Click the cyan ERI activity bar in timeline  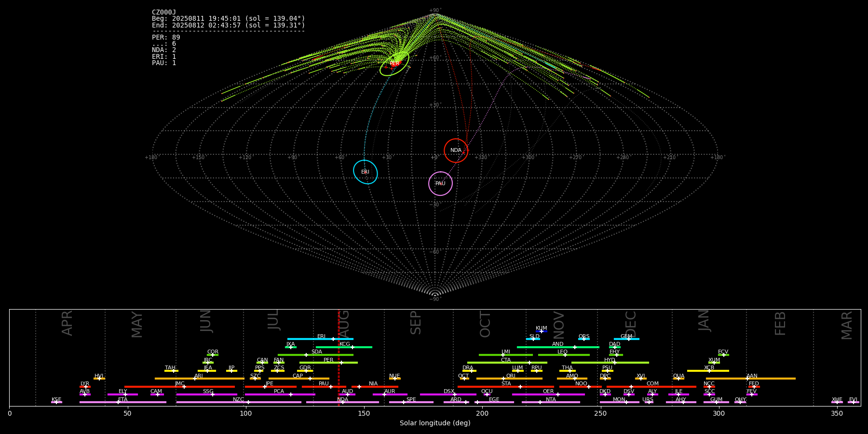click(x=320, y=339)
